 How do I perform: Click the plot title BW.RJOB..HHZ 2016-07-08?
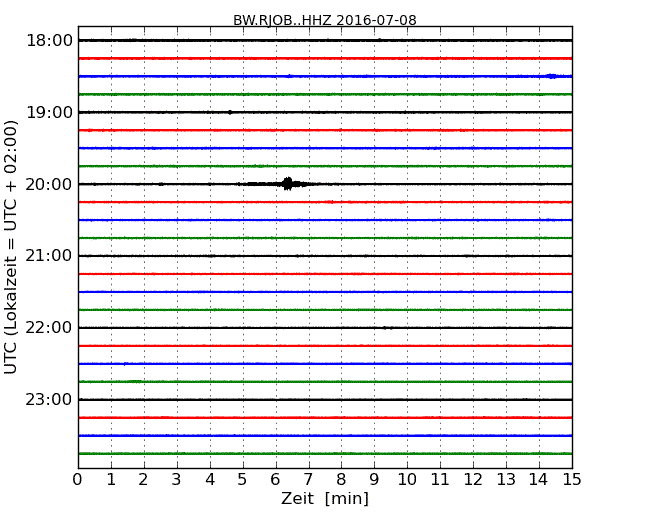325,20
